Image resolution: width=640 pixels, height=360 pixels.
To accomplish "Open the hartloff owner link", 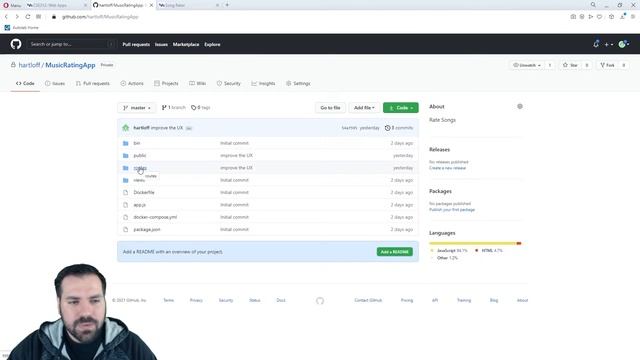I will point(29,65).
